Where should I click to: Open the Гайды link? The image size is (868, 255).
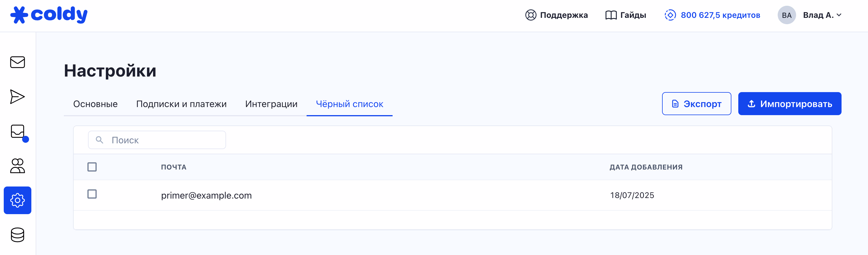(626, 15)
